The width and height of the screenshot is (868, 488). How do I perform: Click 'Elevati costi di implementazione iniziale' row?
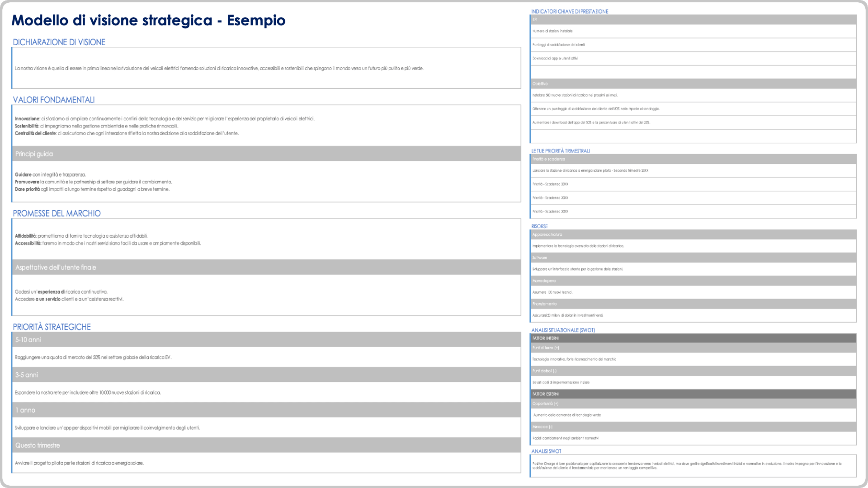tap(693, 383)
